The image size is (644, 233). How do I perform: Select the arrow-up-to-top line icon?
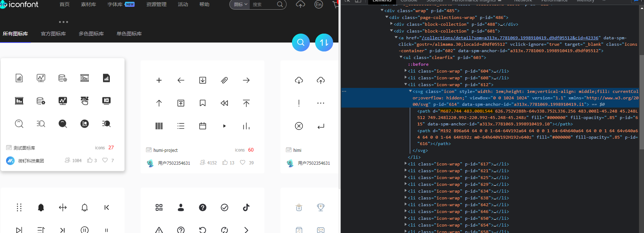pyautogui.click(x=246, y=103)
